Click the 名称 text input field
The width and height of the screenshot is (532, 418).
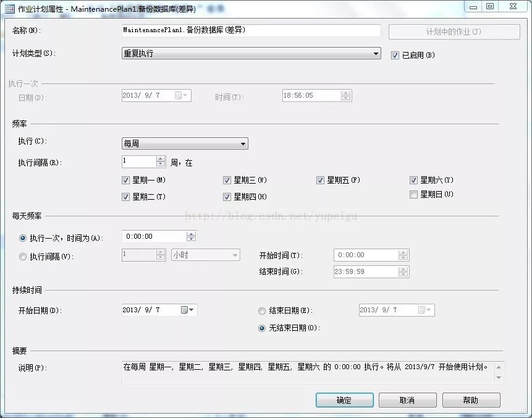coord(251,30)
